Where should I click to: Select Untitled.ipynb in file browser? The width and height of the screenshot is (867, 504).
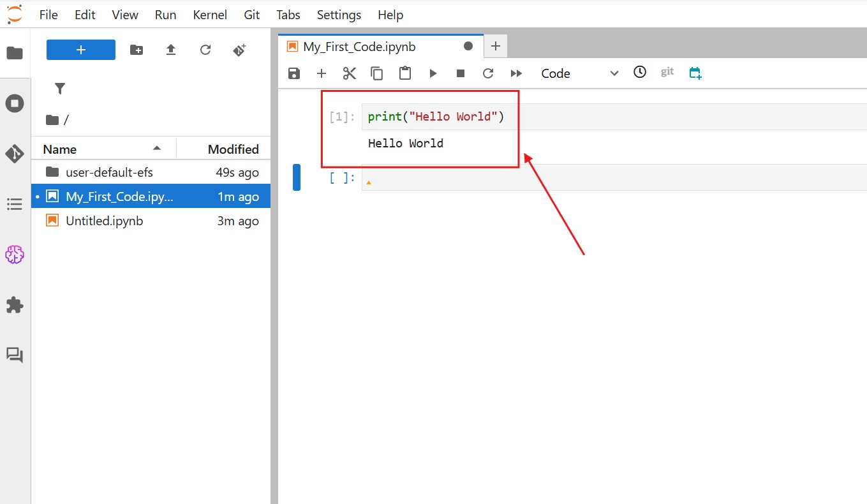104,221
